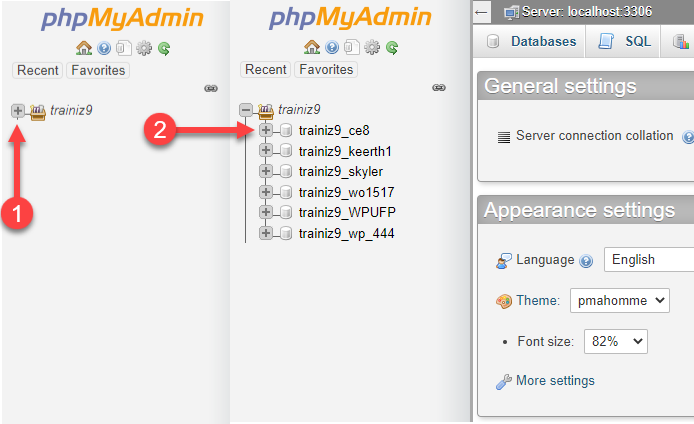Click the wrench icon beside More settings
The width and height of the screenshot is (694, 424).
tap(504, 382)
